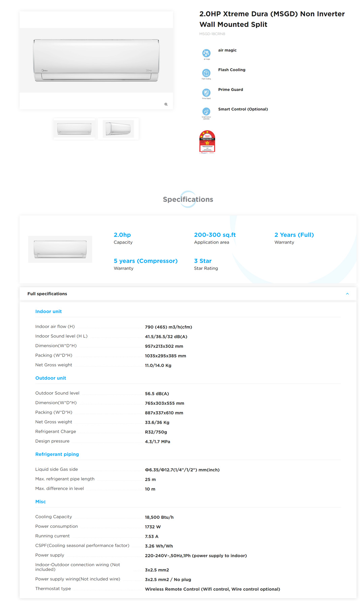The width and height of the screenshot is (364, 608).
Task: Click the Outdoor unit section heading
Action: click(x=51, y=378)
